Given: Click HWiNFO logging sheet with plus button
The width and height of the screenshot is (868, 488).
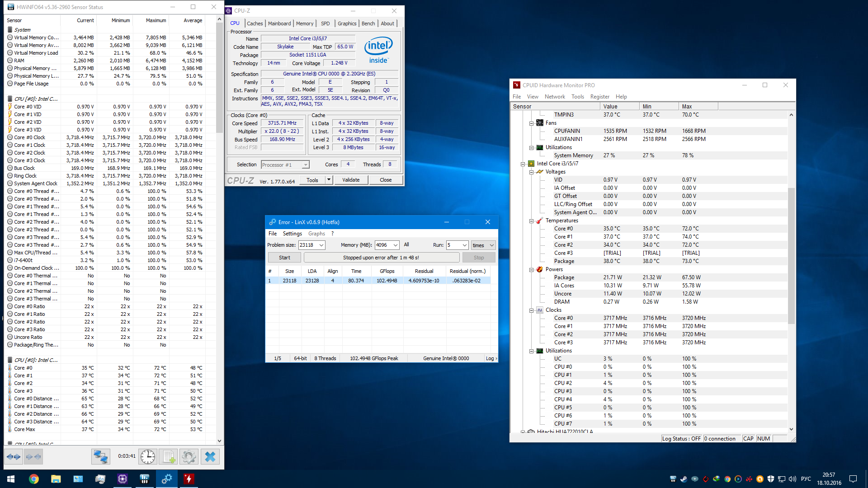Looking at the screenshot, I should pyautogui.click(x=169, y=457).
